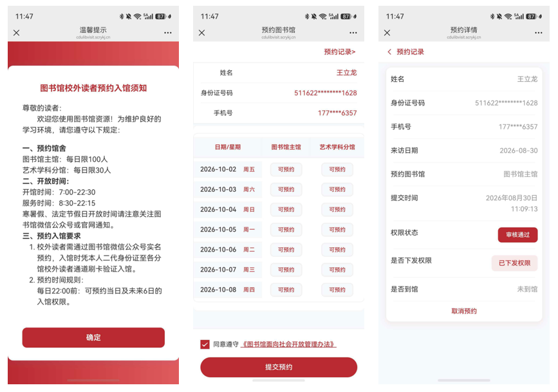
Task: Select 艺术学科分馆 可预约 for 2026-10-08
Action: tap(337, 290)
